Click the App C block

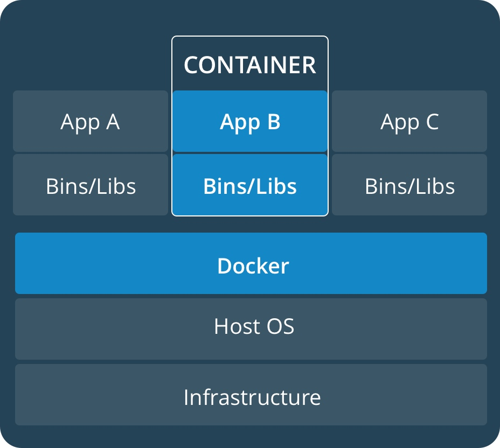(409, 121)
